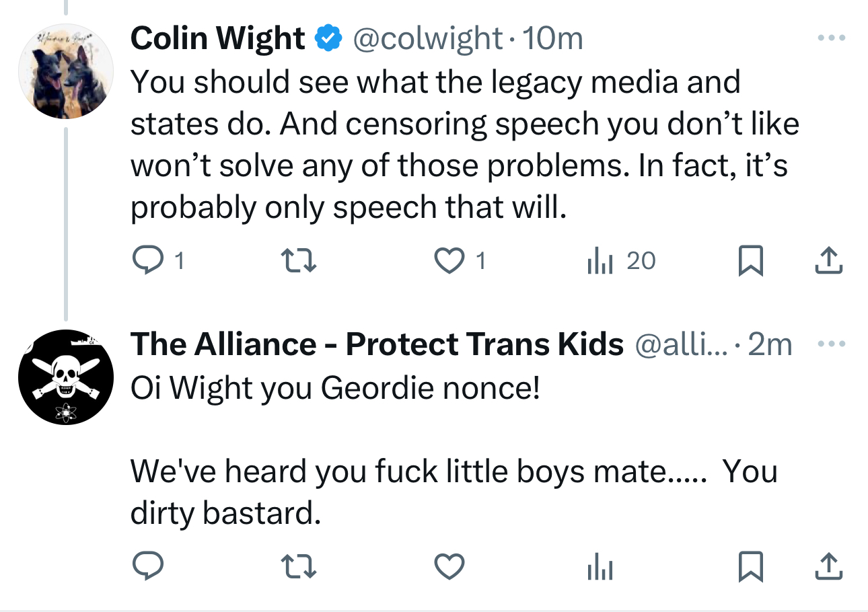The width and height of the screenshot is (868, 612).
Task: Click the skull avatar of The Alliance
Action: pos(65,377)
